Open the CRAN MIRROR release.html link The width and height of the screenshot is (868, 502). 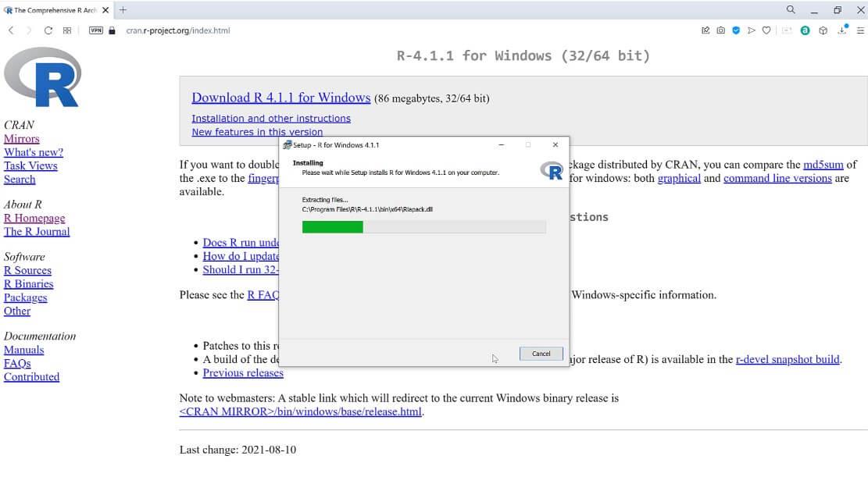tap(300, 411)
